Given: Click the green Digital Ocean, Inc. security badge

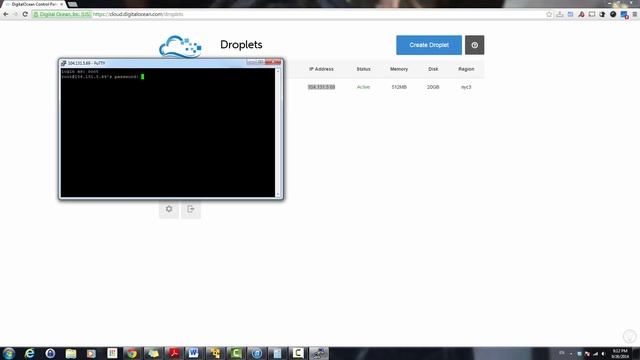Looking at the screenshot, I should 62,14.
